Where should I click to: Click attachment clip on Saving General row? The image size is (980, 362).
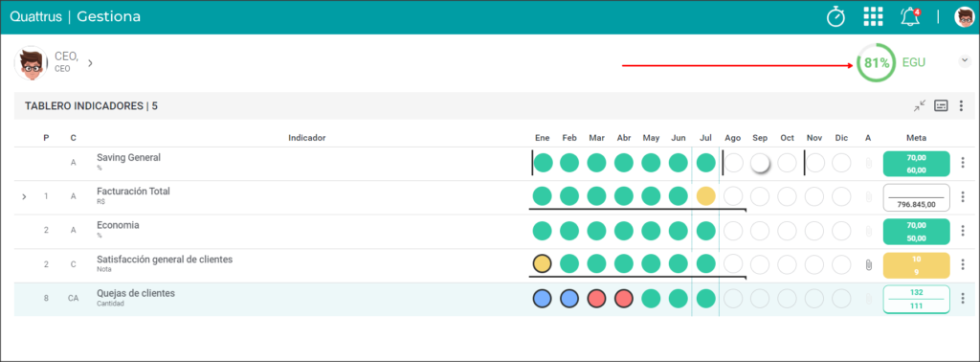868,164
